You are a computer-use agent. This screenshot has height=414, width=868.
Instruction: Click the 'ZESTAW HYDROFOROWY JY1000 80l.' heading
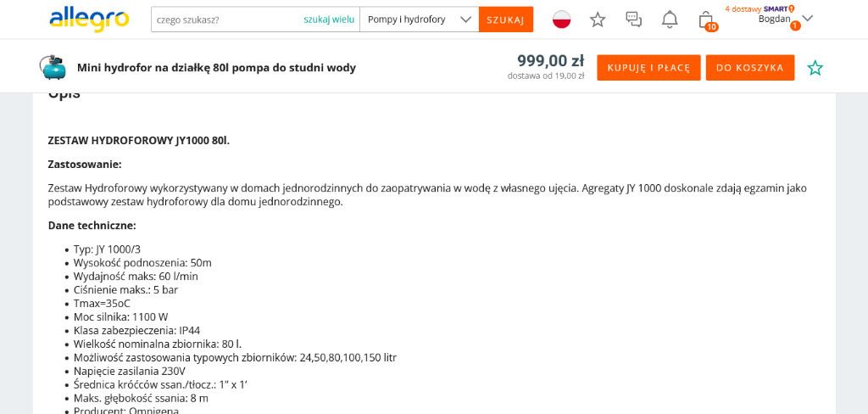point(138,140)
